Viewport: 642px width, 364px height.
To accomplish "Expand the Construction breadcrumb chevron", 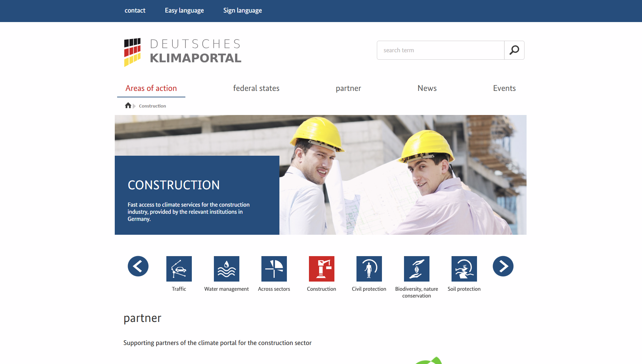I will (x=134, y=106).
